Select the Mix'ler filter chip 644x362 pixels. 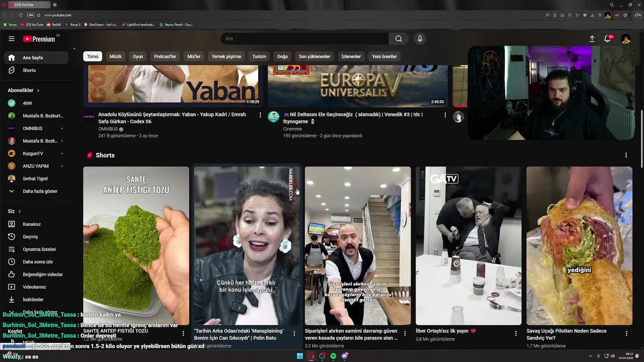pos(194,56)
